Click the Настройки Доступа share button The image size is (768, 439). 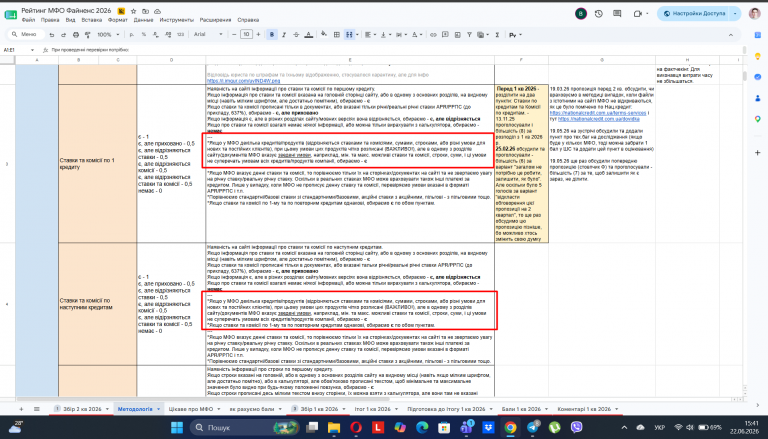tap(694, 14)
